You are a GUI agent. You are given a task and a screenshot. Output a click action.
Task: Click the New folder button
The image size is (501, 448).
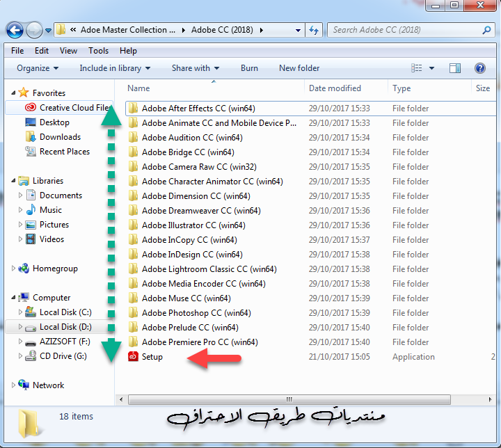299,68
